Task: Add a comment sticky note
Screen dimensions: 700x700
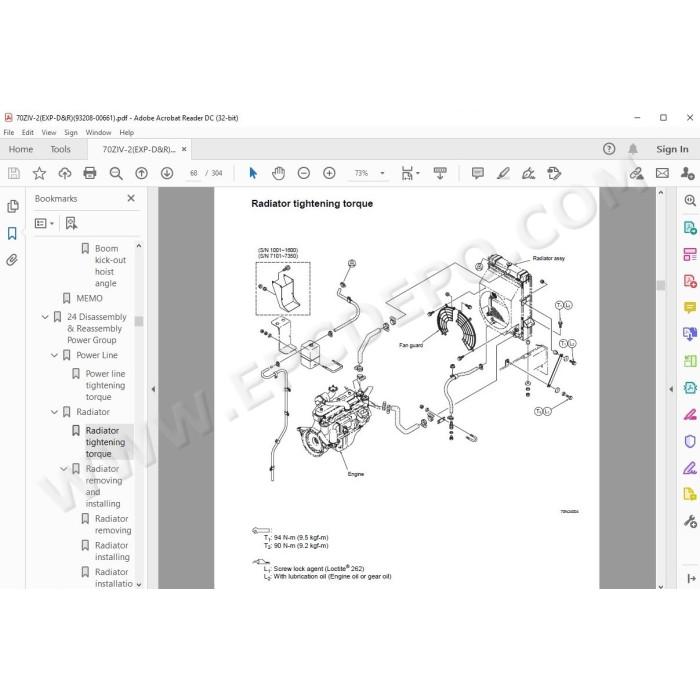Action: 478,173
